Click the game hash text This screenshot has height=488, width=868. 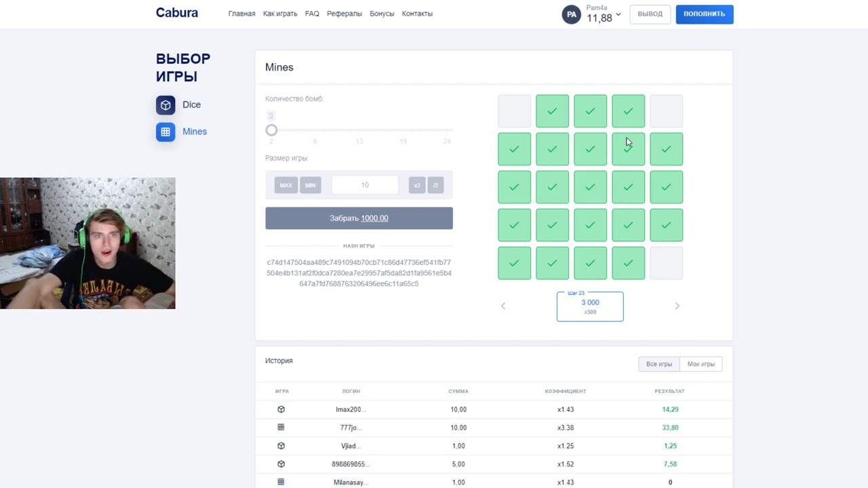coord(359,273)
